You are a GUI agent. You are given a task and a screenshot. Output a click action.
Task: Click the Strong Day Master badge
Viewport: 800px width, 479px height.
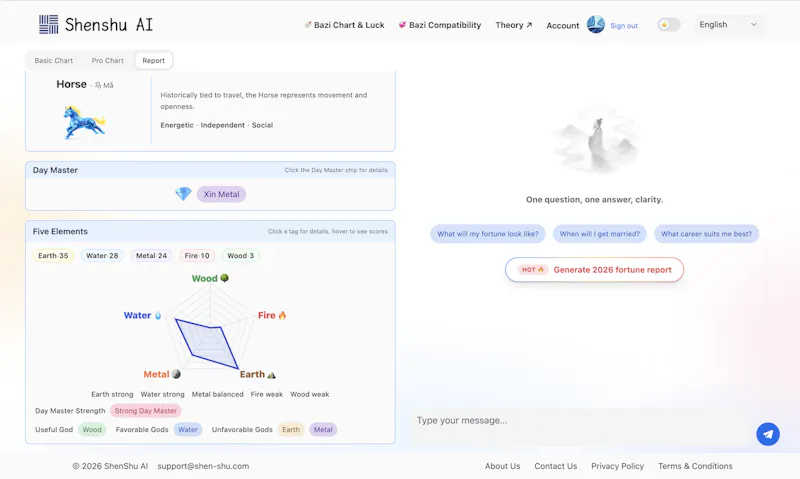[145, 411]
